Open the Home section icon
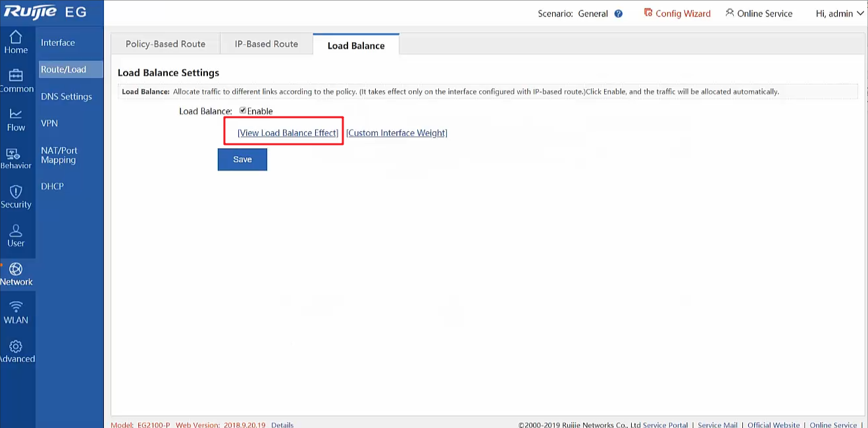Viewport: 868px width, 428px height. [16, 38]
